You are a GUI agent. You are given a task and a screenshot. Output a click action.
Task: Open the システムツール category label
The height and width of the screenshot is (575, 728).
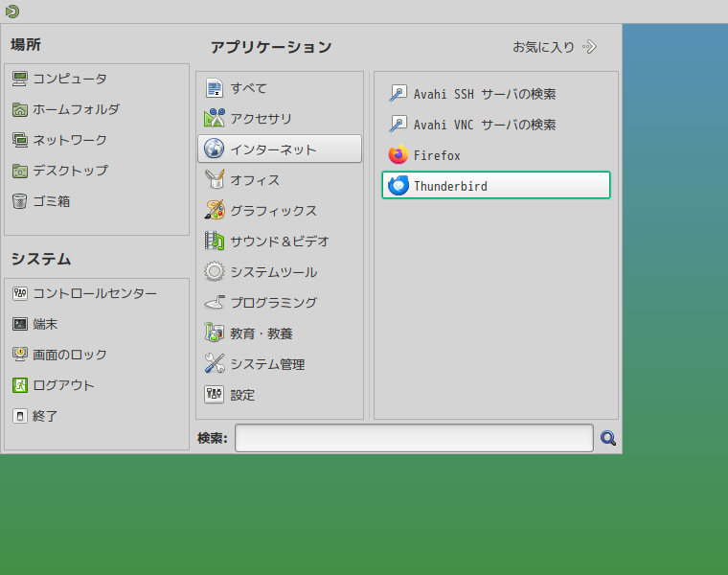(x=274, y=272)
